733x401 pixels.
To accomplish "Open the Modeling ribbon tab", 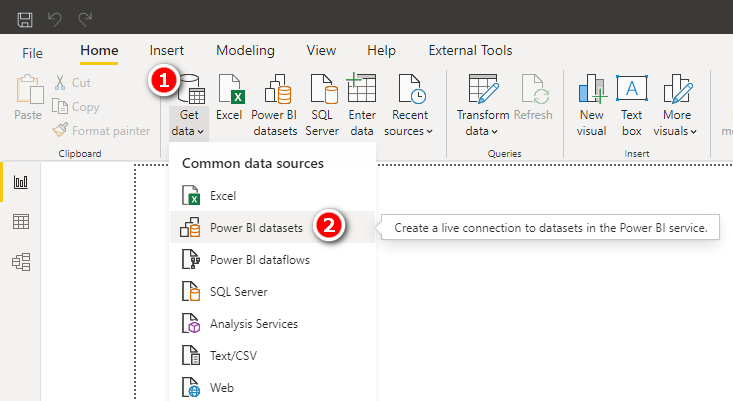I will coord(245,50).
